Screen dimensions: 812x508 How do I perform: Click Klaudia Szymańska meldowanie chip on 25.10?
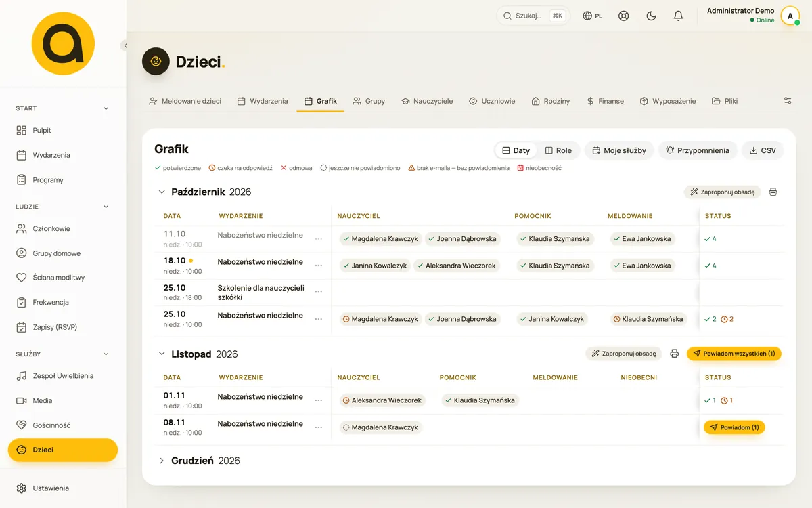coord(648,319)
